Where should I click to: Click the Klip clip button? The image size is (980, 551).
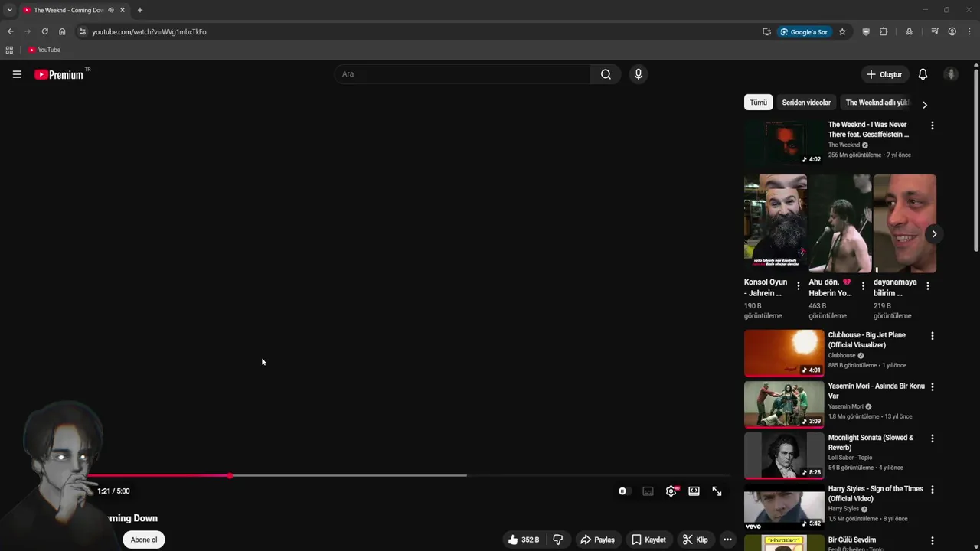[x=695, y=540]
